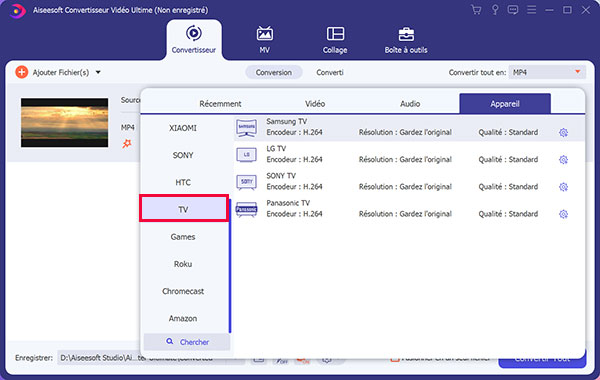Open settings gear for SONY TV
600x380 pixels.
[x=563, y=187]
